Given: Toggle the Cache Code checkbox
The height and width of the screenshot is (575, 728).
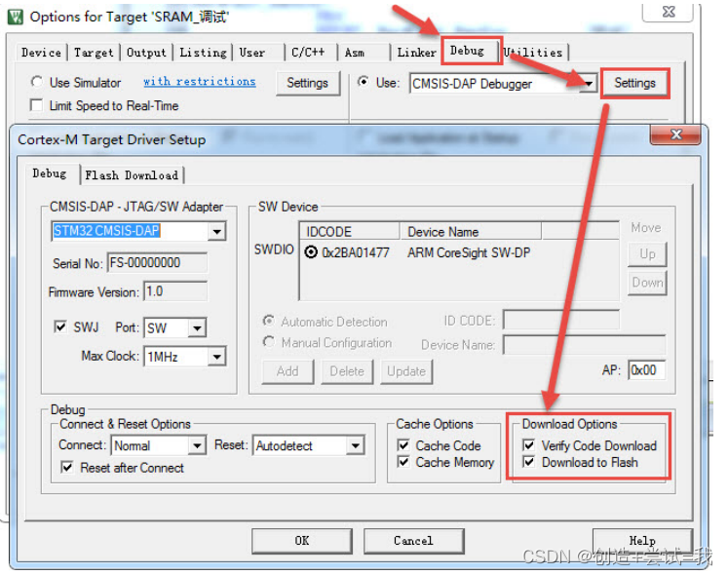Looking at the screenshot, I should [403, 445].
